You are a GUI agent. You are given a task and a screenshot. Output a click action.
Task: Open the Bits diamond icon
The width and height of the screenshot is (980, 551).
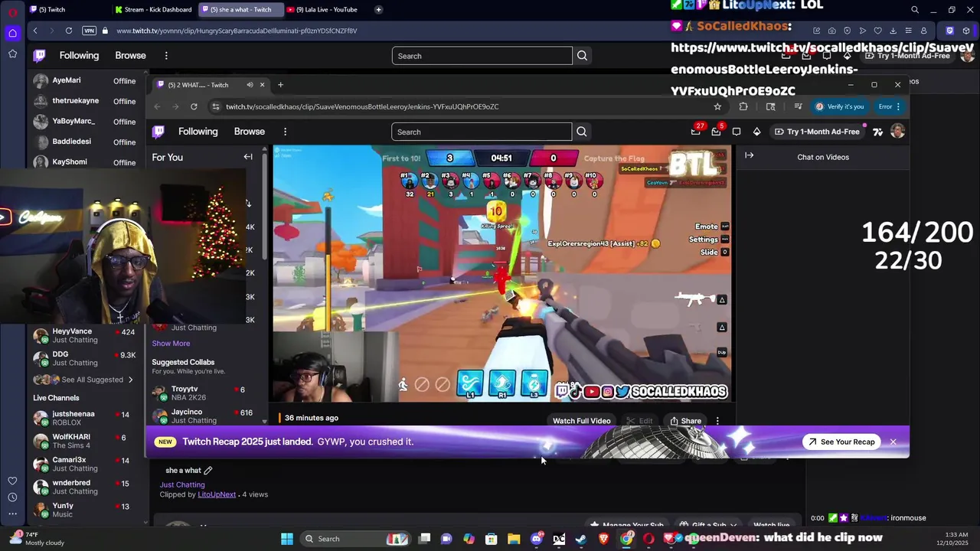pos(757,132)
